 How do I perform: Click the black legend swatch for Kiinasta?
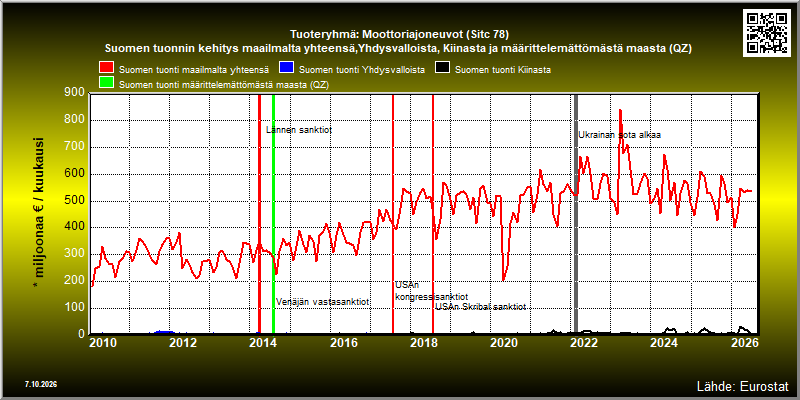[x=442, y=68]
